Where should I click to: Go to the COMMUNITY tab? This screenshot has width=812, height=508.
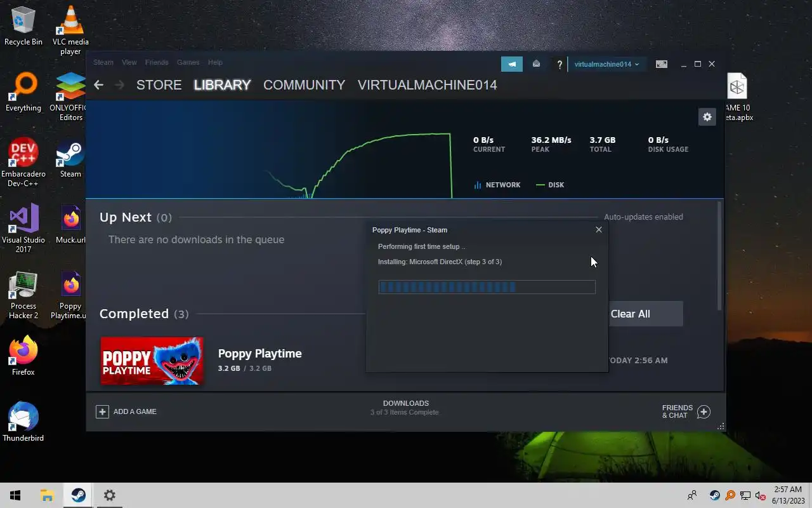pos(304,84)
